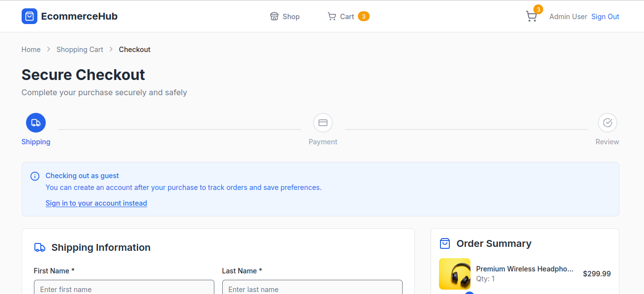The height and width of the screenshot is (294, 644).
Task: Click the EcommerceHub shopping bag logo icon
Action: click(29, 16)
